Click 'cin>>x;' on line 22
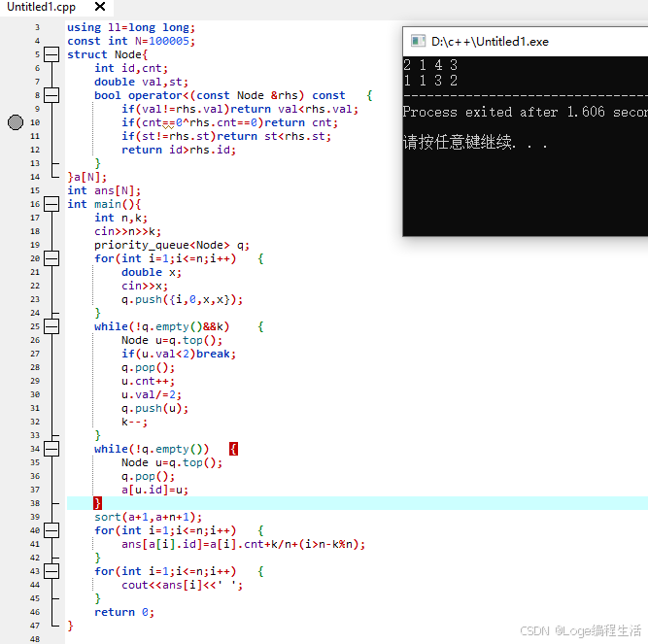Screen dimensions: 648x644 [144, 286]
